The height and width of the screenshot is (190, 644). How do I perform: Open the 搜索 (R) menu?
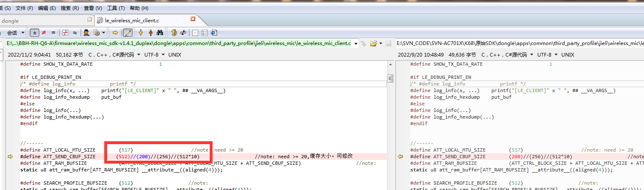(69, 8)
